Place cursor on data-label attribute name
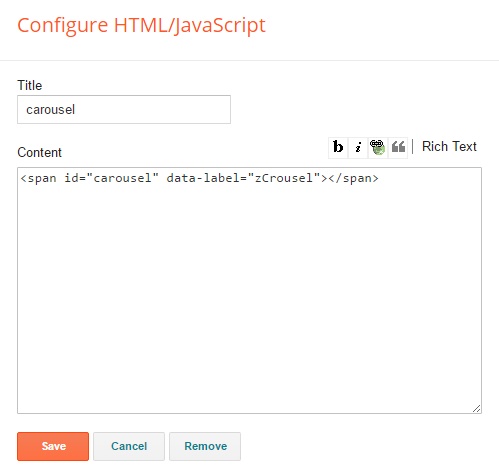 [x=202, y=178]
